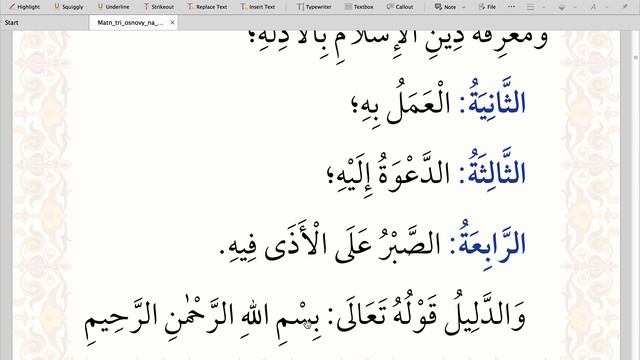
Task: Open the more tools ellipsis menu
Action: (511, 7)
